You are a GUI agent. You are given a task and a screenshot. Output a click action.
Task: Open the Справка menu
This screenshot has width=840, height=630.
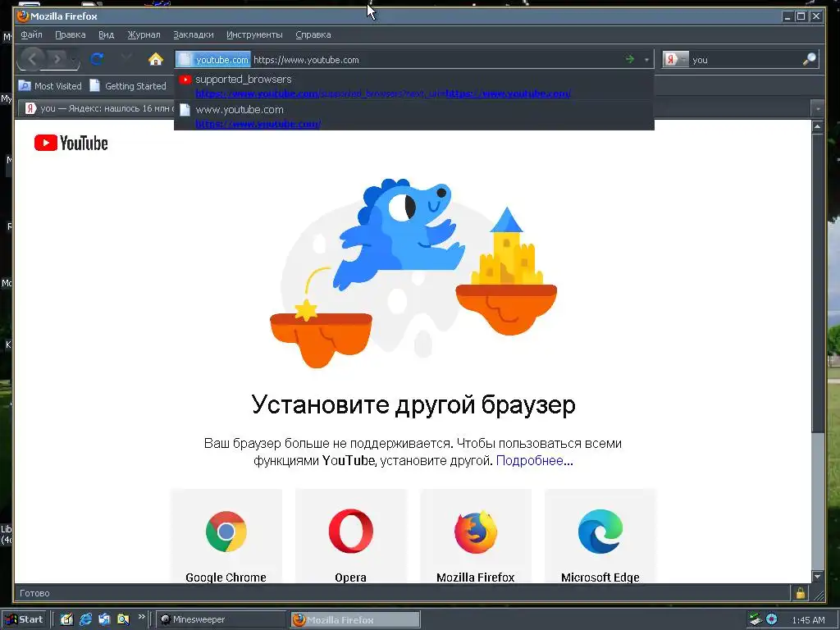coord(313,34)
